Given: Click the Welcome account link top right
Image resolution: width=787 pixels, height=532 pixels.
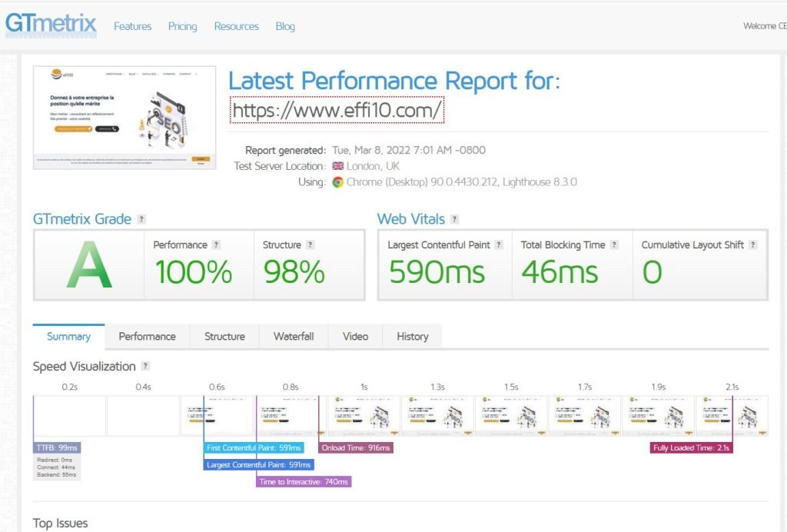Looking at the screenshot, I should coord(766,25).
